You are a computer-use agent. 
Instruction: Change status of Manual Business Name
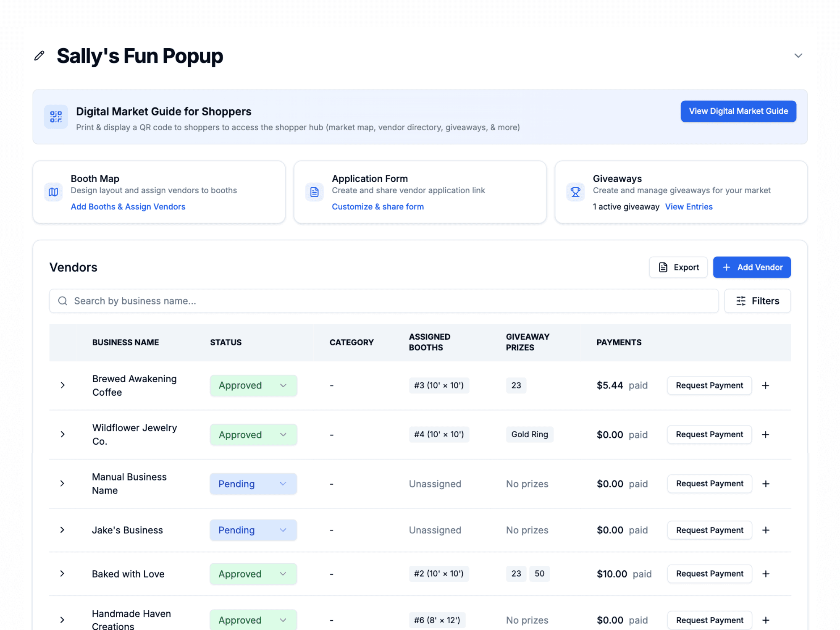click(253, 484)
